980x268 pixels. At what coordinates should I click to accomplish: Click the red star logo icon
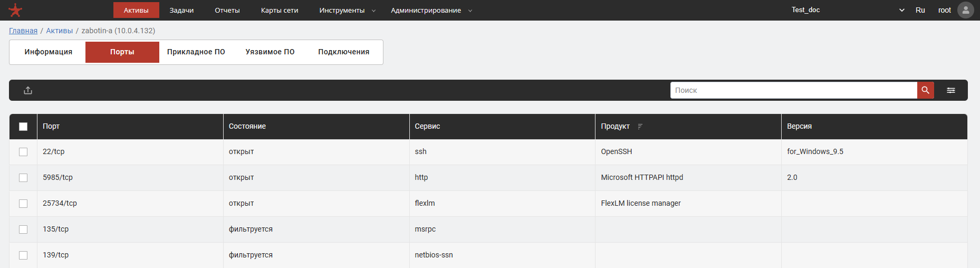pos(15,10)
